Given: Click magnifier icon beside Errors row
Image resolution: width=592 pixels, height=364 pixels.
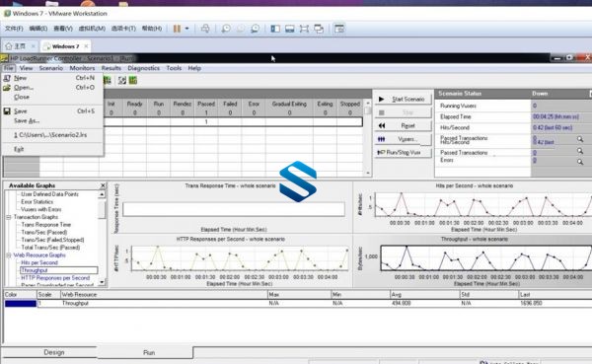Looking at the screenshot, I should pyautogui.click(x=580, y=162).
